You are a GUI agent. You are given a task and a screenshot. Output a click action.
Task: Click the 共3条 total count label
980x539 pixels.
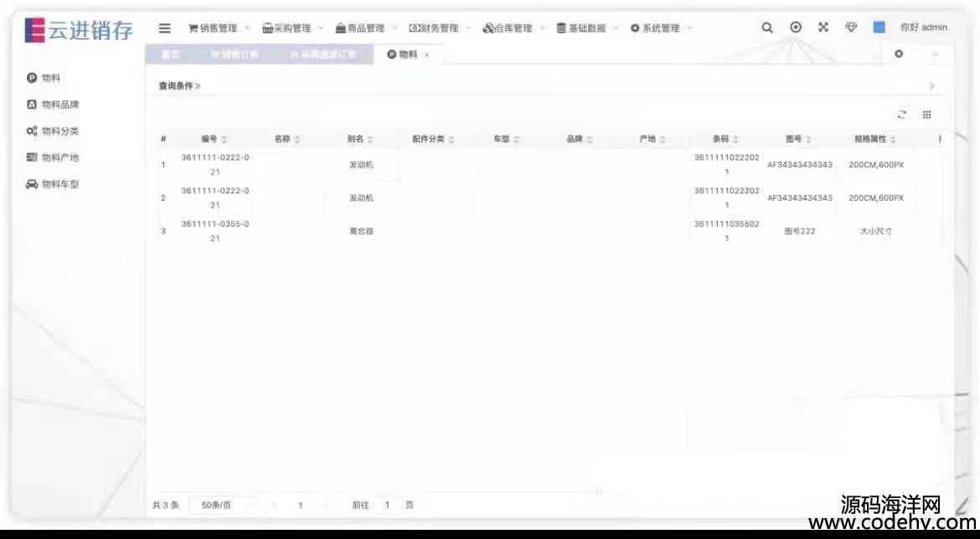[x=166, y=505]
